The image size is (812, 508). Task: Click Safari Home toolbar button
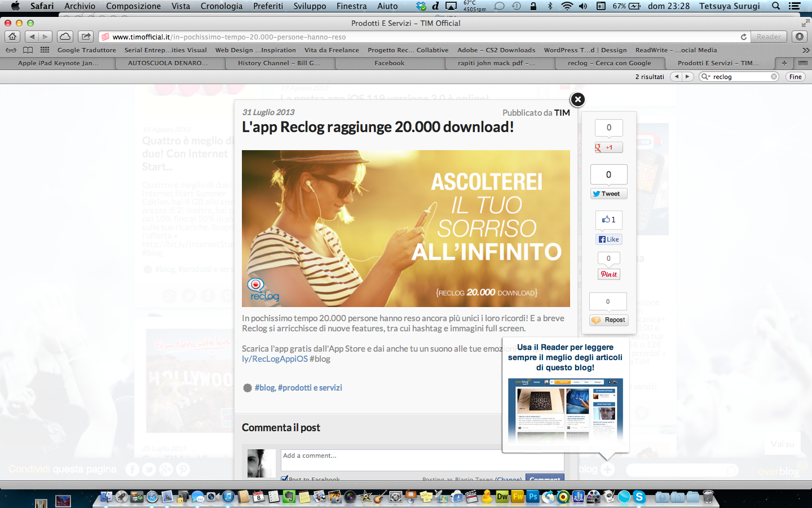tap(12, 37)
